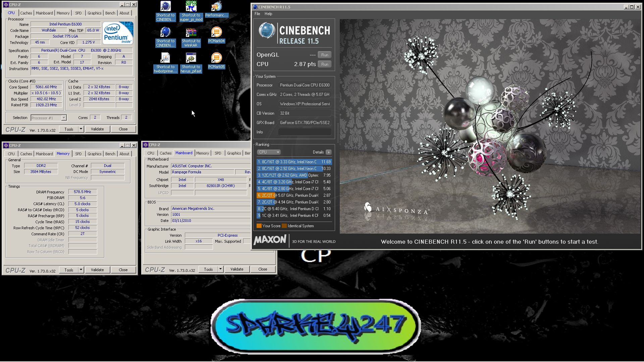Click the Rated FSB 1928.23 MHz value
The image size is (644, 362).
coord(46,105)
